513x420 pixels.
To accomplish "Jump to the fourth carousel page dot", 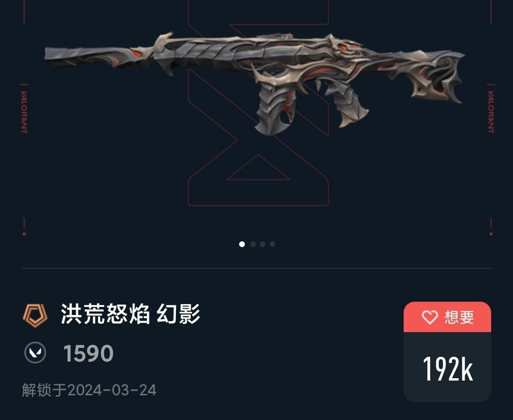I will pos(272,244).
